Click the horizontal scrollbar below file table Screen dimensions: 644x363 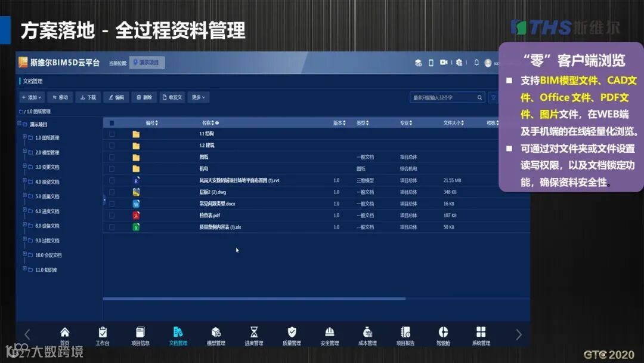(x=254, y=299)
